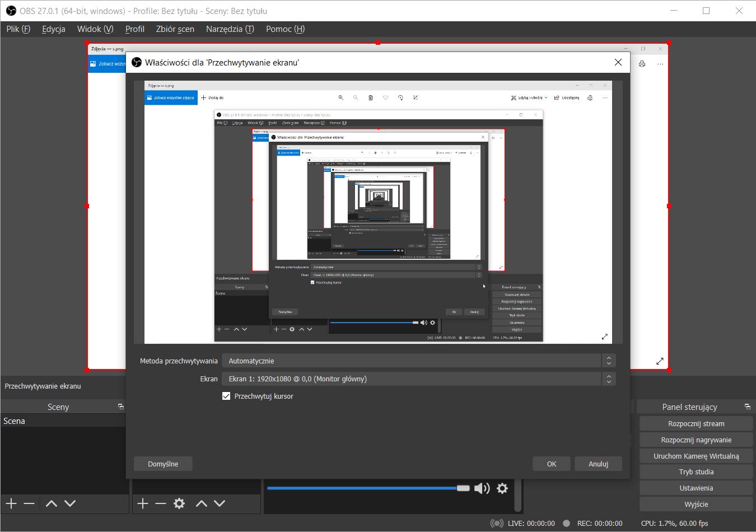This screenshot has width=756, height=532.
Task: Click the Tryb studia button
Action: (696, 472)
